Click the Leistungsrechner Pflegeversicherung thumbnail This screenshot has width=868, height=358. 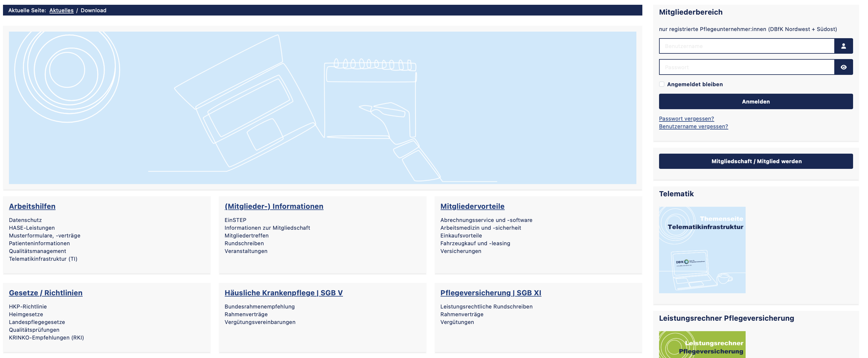pyautogui.click(x=702, y=344)
